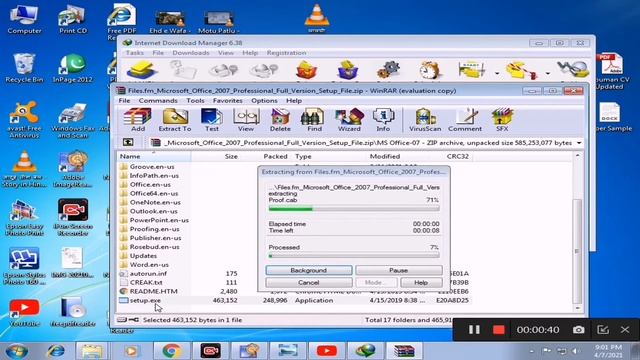Click the Processed total progress bar

tap(354, 256)
